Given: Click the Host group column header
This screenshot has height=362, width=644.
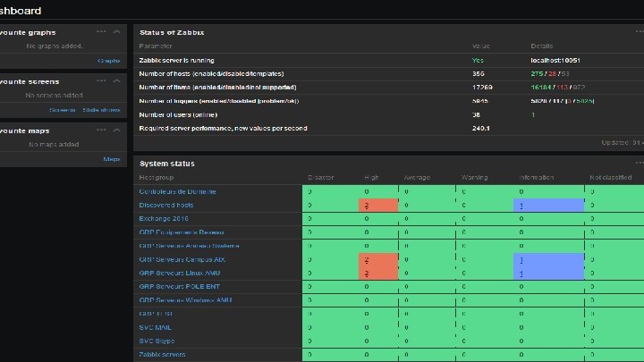Looking at the screenshot, I should coord(156,178).
